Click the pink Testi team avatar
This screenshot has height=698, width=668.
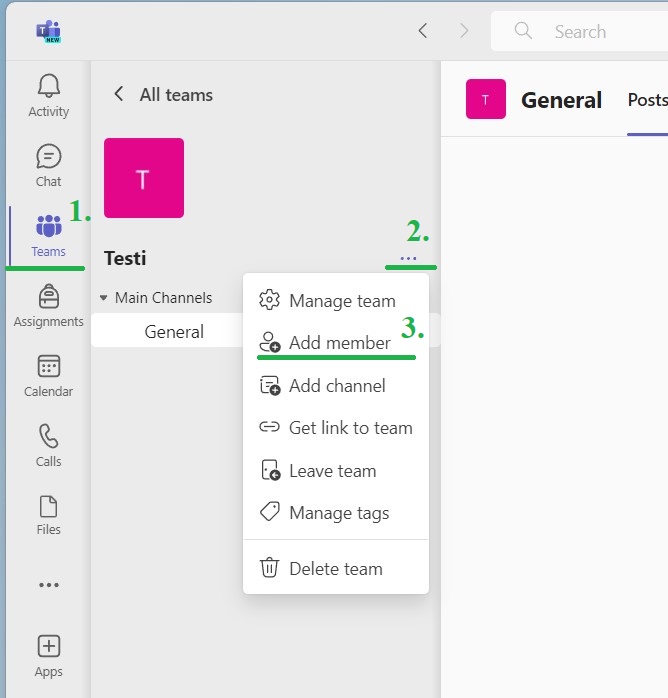coord(144,178)
